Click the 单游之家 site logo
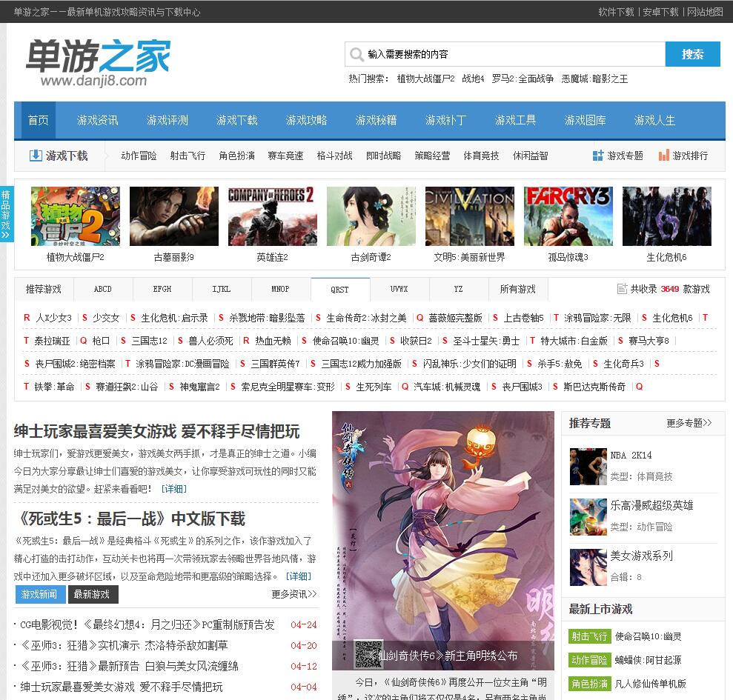This screenshot has width=733, height=700. point(98,63)
